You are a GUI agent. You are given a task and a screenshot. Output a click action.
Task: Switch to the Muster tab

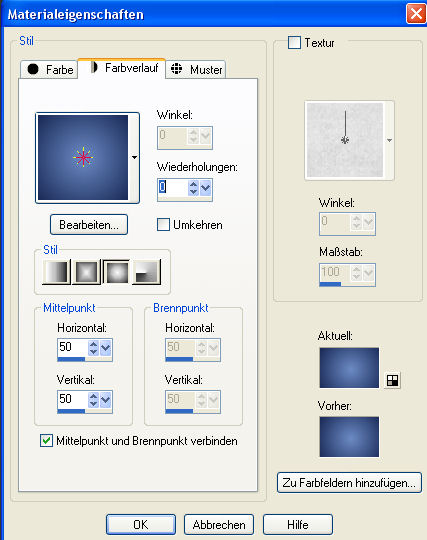coord(196,69)
